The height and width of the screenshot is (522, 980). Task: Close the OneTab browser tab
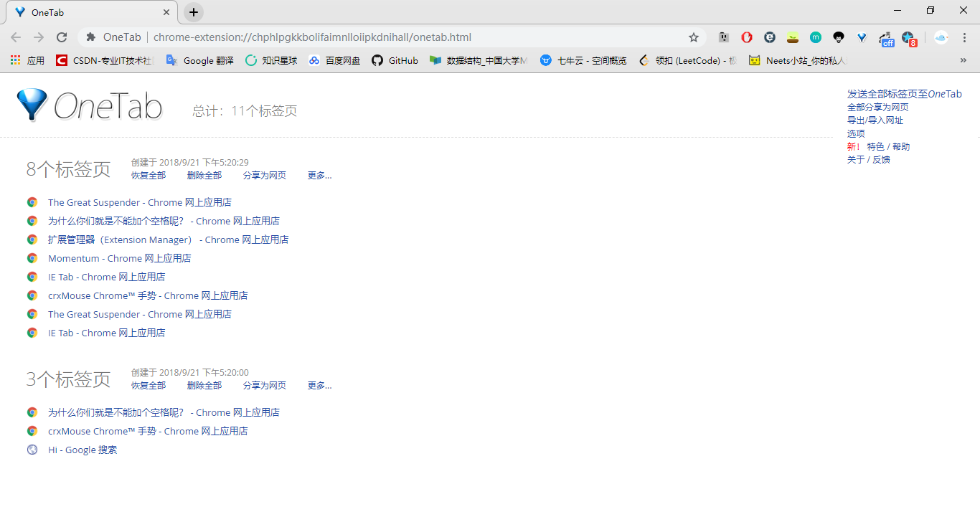(x=166, y=12)
